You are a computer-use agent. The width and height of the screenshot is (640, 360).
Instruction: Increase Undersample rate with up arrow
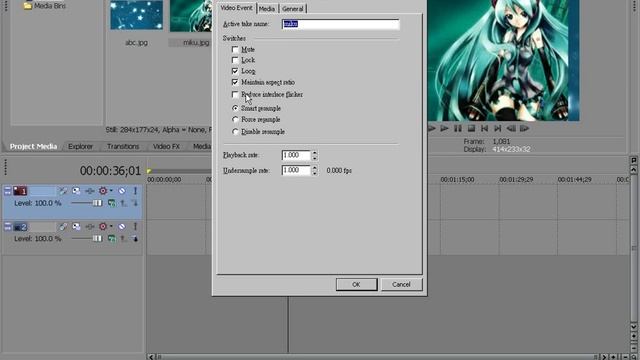[314, 168]
